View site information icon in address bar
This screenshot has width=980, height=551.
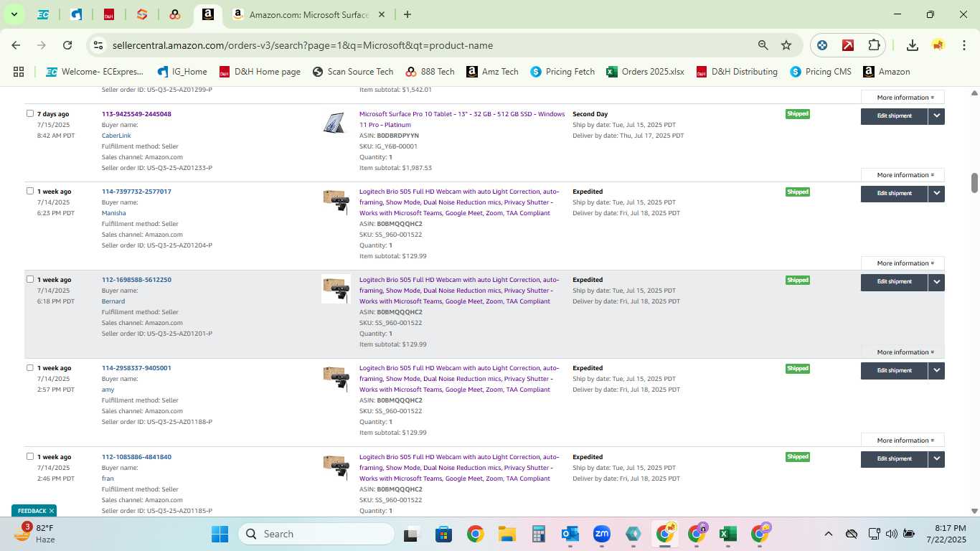(98, 45)
